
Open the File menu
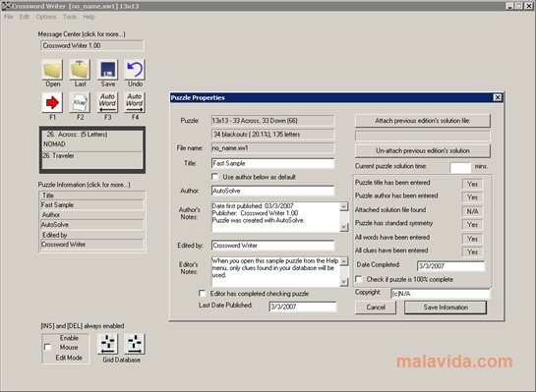point(9,17)
